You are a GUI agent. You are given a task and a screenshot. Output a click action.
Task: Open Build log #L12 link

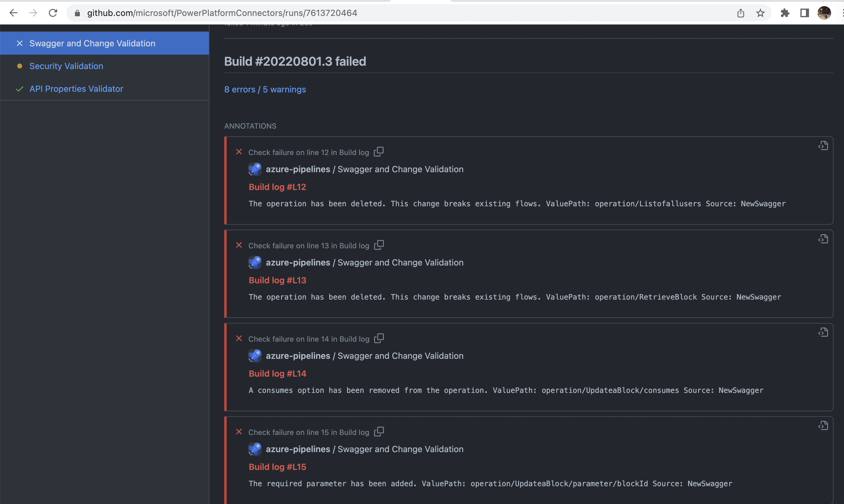point(277,187)
